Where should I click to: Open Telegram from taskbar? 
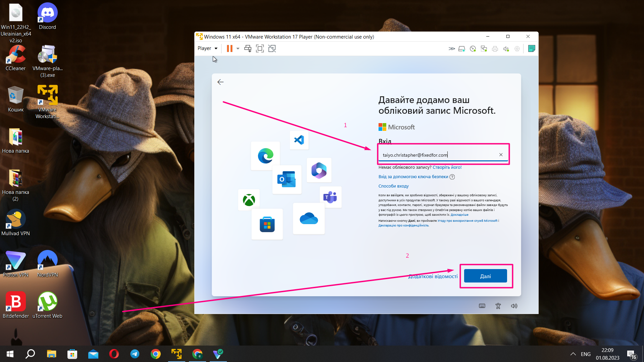[135, 354]
